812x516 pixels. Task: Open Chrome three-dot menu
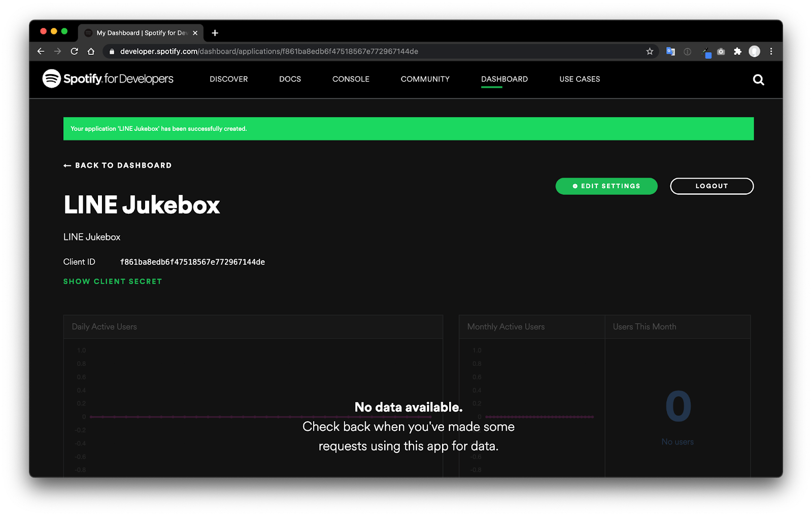(771, 51)
